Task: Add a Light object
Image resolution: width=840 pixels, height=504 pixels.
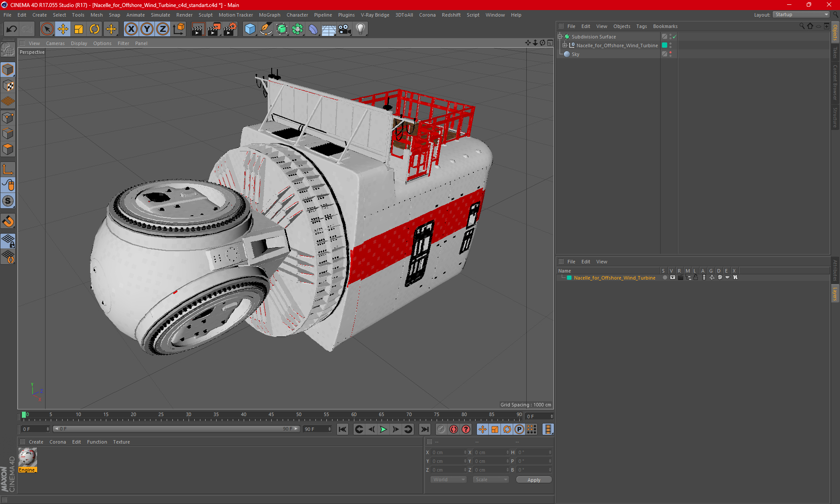Action: (x=360, y=29)
